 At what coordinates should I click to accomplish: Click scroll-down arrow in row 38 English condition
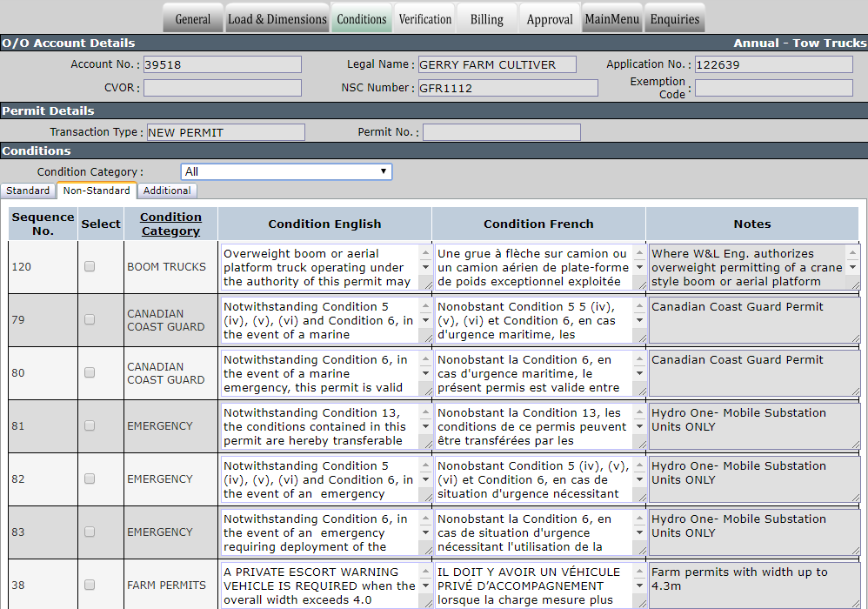[x=425, y=586]
